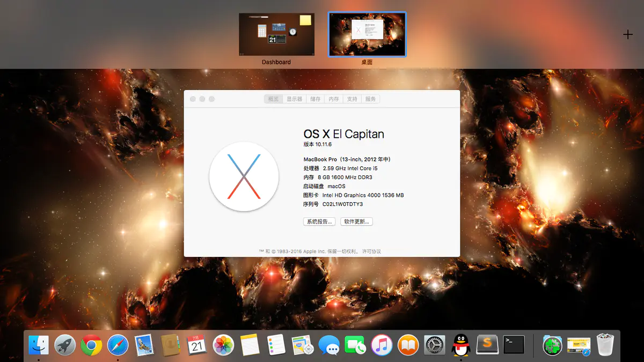Open Reminders list icon in Dock

[276, 345]
